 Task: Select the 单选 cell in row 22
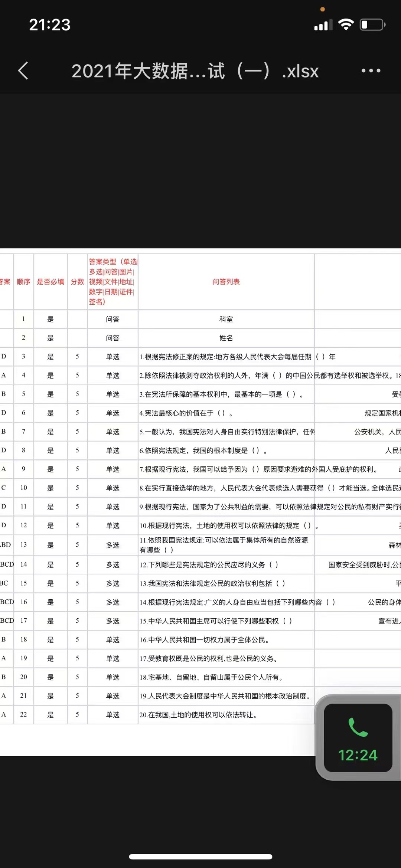(113, 715)
